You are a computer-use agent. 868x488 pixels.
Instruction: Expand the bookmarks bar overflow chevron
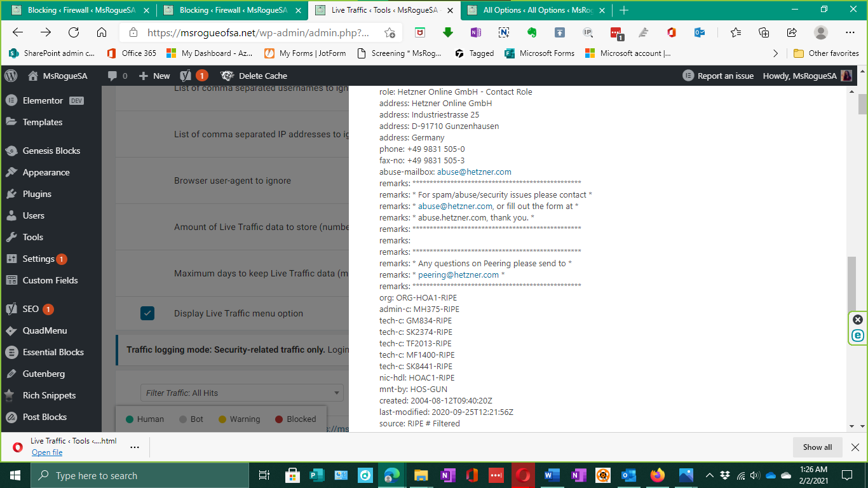(775, 53)
